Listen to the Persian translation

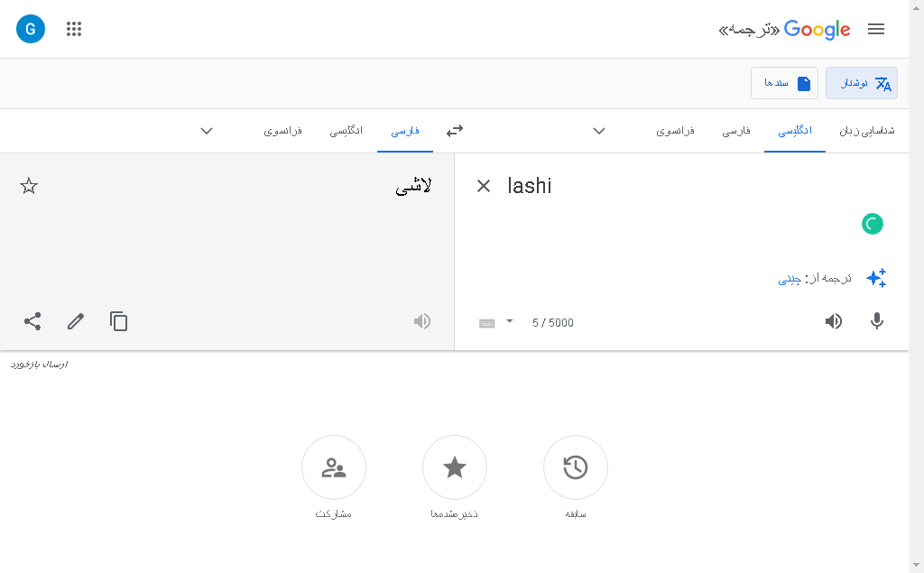pos(422,321)
